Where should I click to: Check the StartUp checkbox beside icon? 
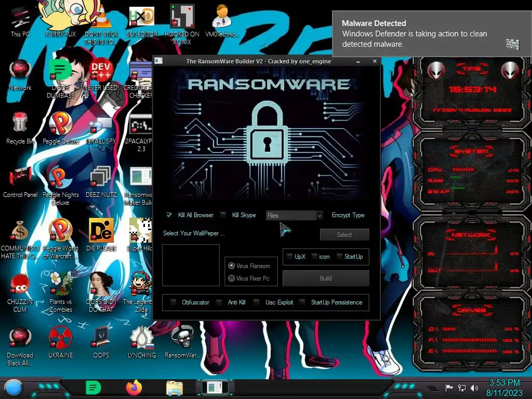pyautogui.click(x=339, y=256)
